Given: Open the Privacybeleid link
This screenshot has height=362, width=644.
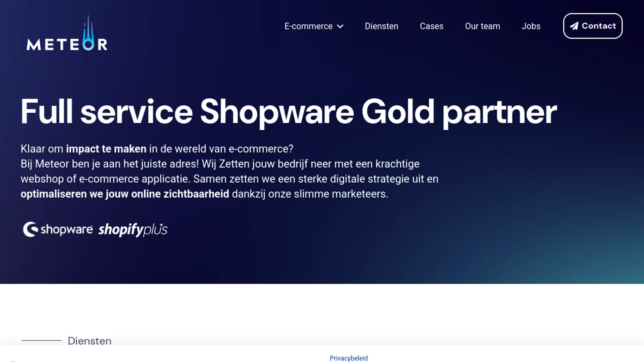Looking at the screenshot, I should (x=349, y=358).
